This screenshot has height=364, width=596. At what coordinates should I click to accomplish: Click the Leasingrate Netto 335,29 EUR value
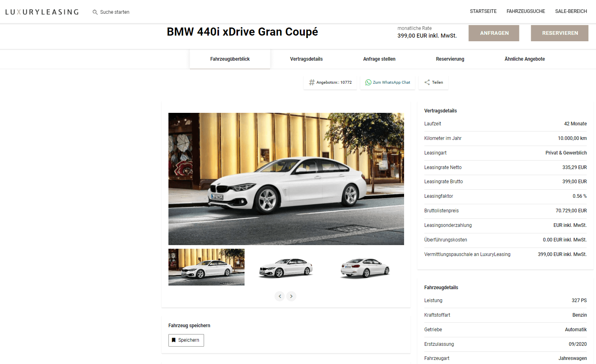click(575, 167)
